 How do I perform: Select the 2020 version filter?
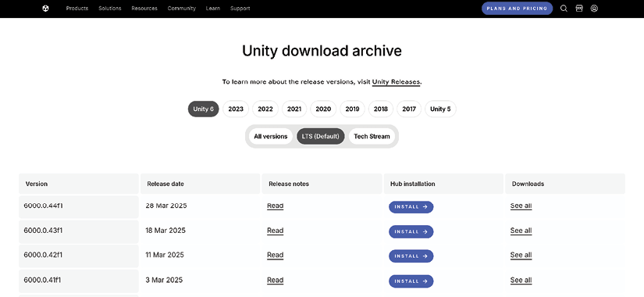click(x=323, y=109)
